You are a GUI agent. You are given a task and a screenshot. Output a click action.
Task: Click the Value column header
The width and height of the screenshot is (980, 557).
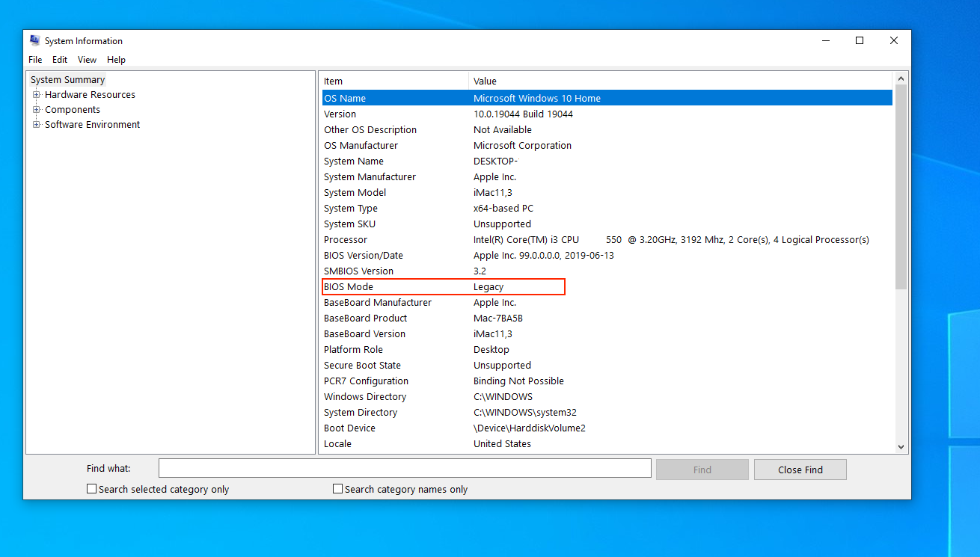pyautogui.click(x=681, y=81)
